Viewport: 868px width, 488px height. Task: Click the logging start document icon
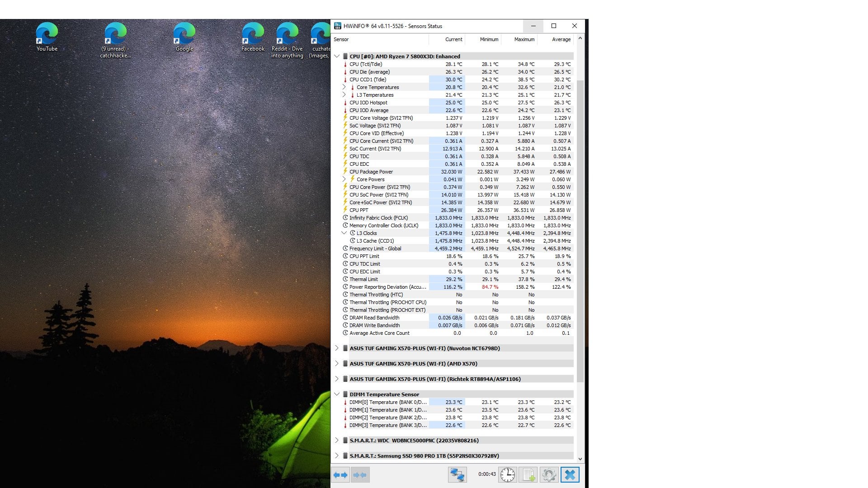(528, 475)
